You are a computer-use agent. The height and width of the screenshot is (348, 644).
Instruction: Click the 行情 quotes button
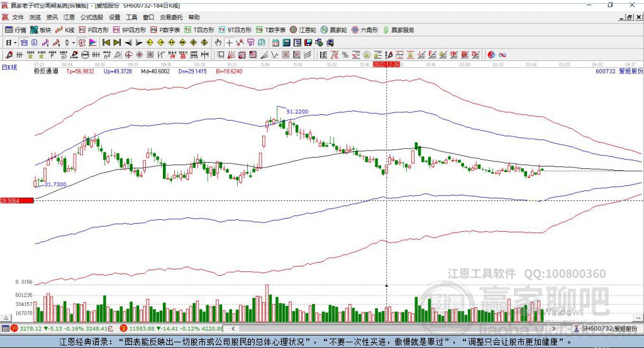pos(16,30)
